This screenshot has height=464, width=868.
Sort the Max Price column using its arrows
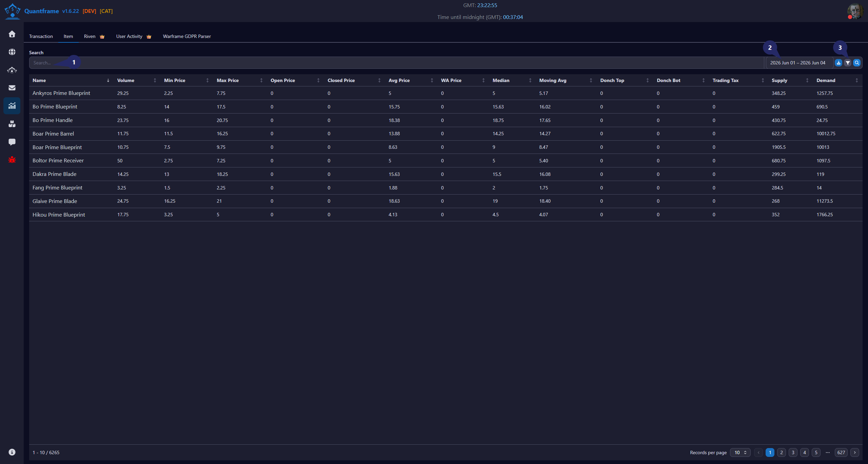[261, 80]
